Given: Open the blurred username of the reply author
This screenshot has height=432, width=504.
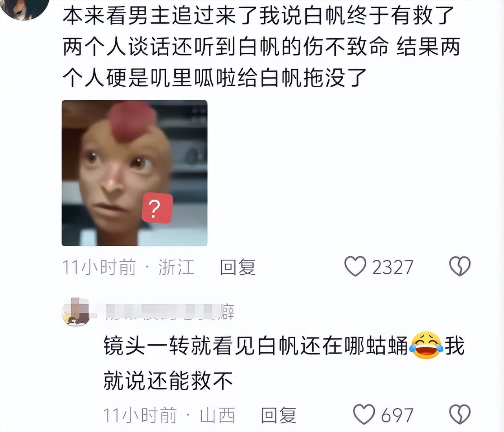Looking at the screenshot, I should point(170,312).
